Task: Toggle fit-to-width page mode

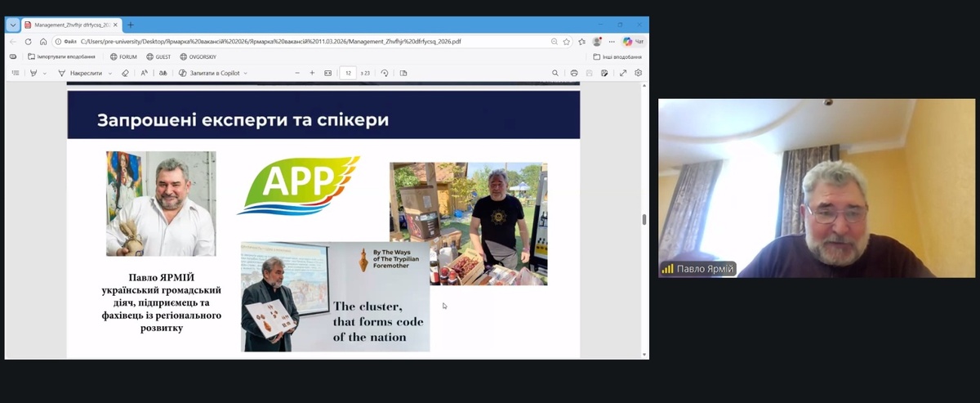Action: [x=327, y=73]
